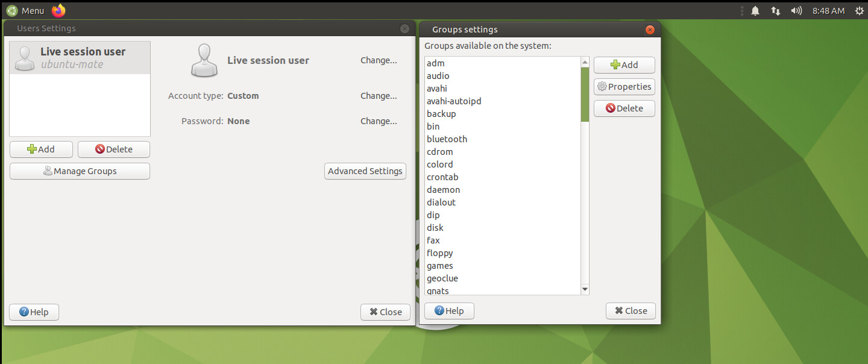868x364 pixels.
Task: Open the volume speaker icon
Action: click(x=796, y=11)
